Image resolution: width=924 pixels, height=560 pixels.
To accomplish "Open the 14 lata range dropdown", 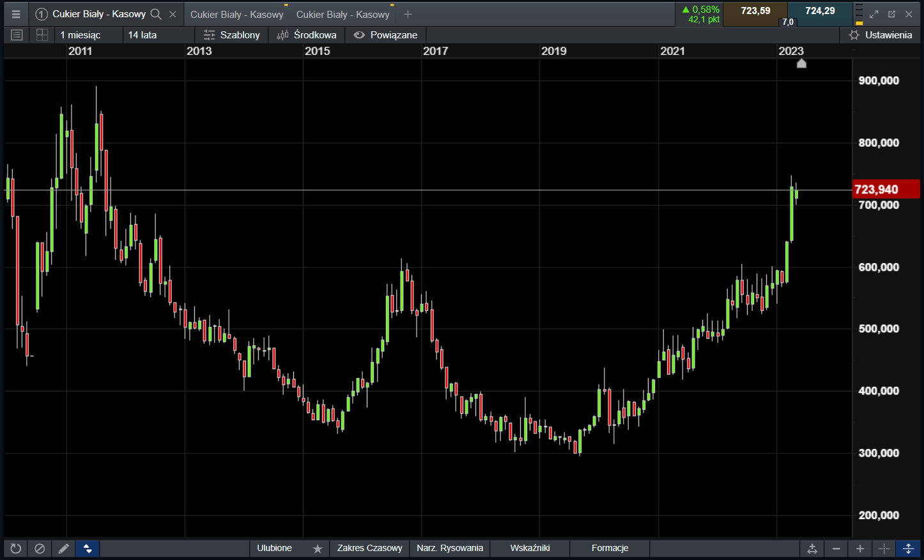I will coord(158,35).
